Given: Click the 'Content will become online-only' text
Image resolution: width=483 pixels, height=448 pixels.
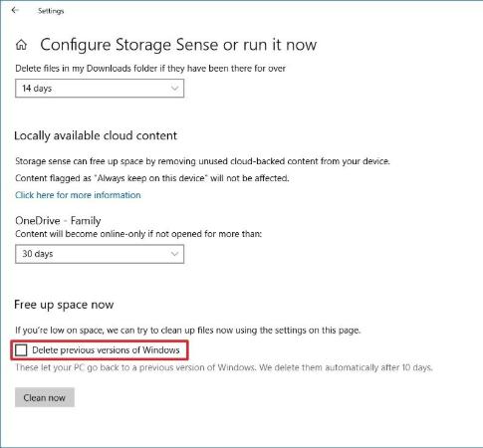Looking at the screenshot, I should click(138, 234).
